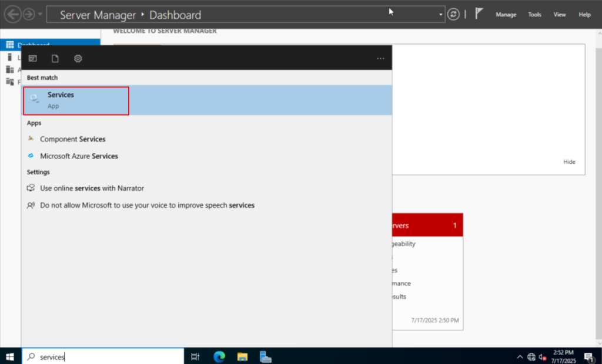Click the taskbar search input field
Viewport: 602px width, 364px height.
point(106,356)
